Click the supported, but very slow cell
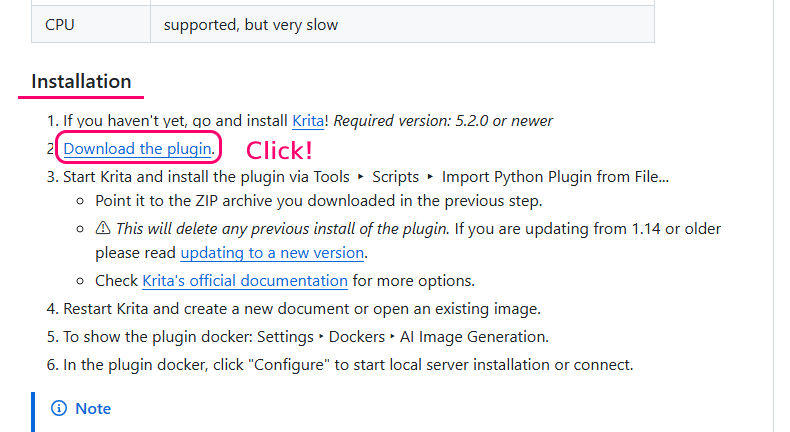Viewport: 790px width, 432px height. (x=402, y=25)
